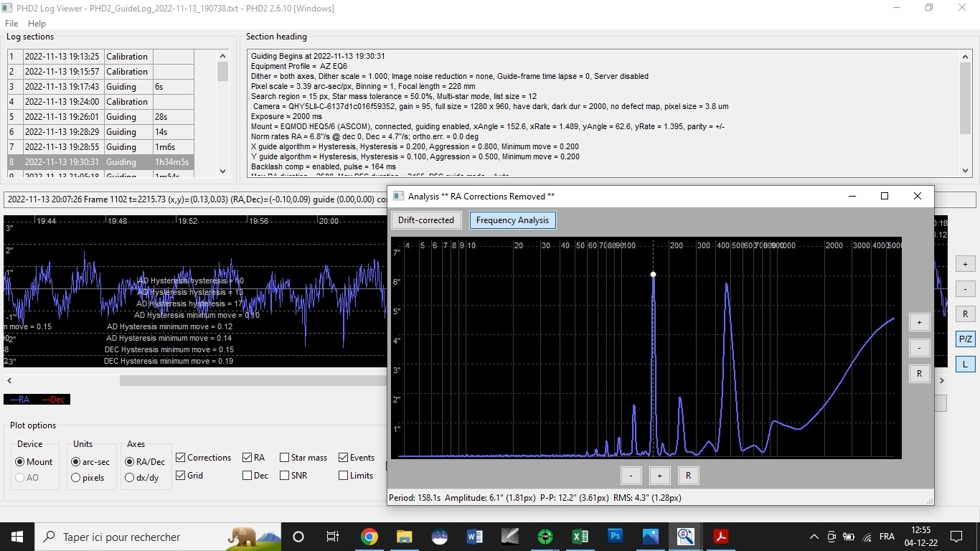
Task: Click the log sections list scroll-up arrow
Action: [222, 55]
